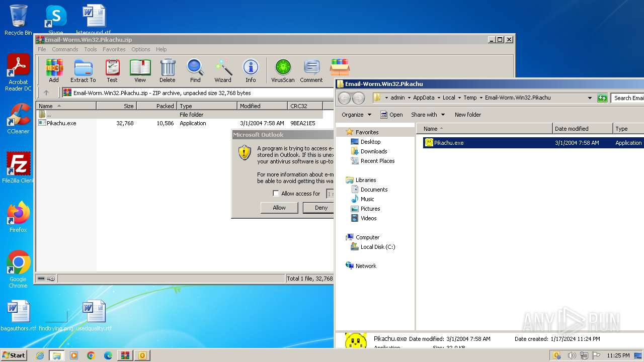Open the Help menu in WinRAR
644x362 pixels.
click(x=161, y=49)
